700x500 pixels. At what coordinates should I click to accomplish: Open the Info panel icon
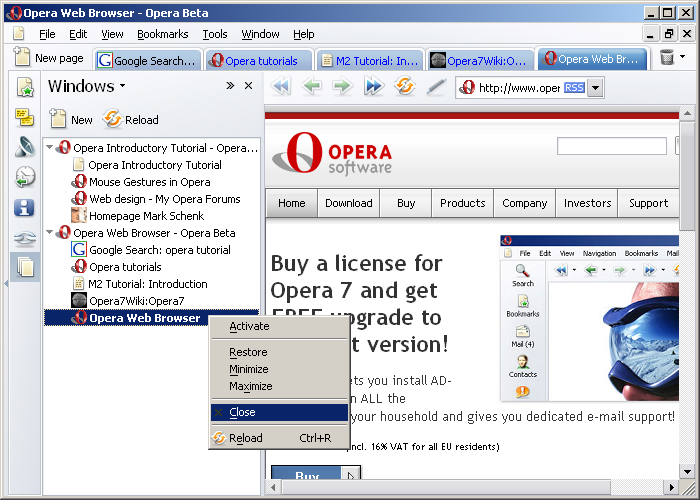click(25, 208)
